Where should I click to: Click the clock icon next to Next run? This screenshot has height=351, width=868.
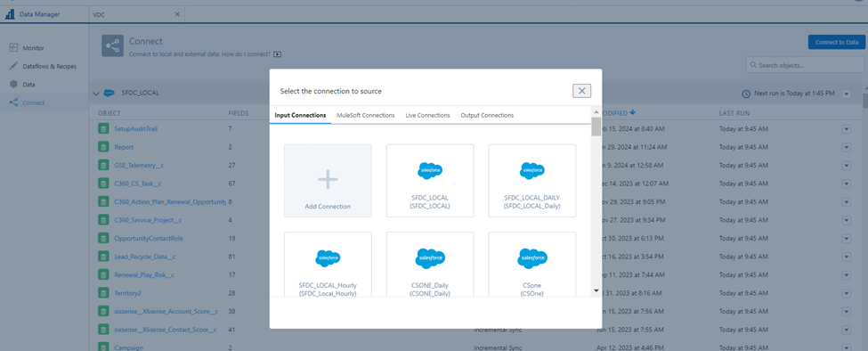pos(746,94)
